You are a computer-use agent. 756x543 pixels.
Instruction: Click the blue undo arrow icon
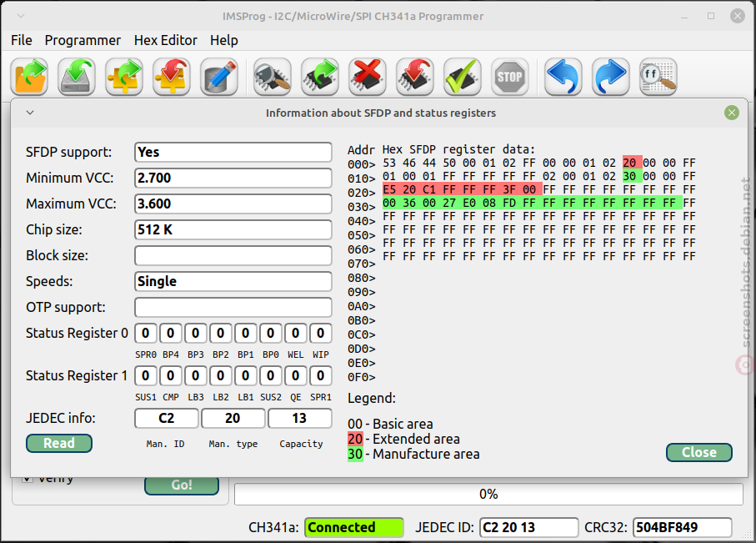563,77
